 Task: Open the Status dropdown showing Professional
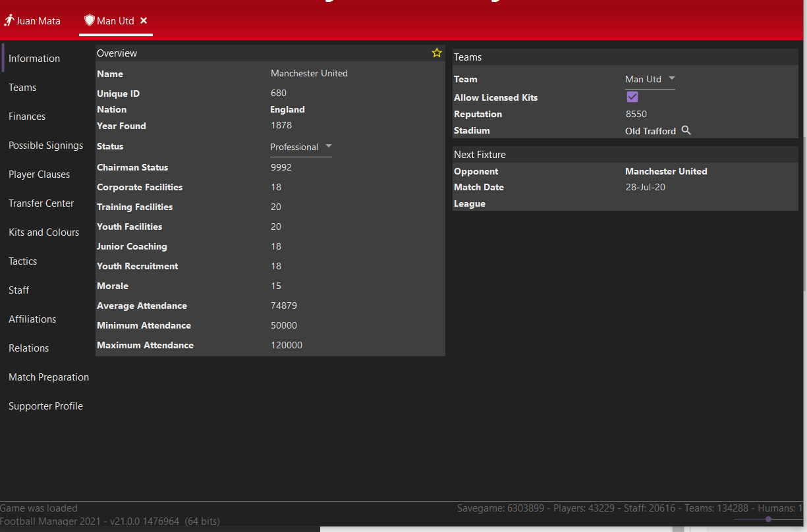(301, 147)
